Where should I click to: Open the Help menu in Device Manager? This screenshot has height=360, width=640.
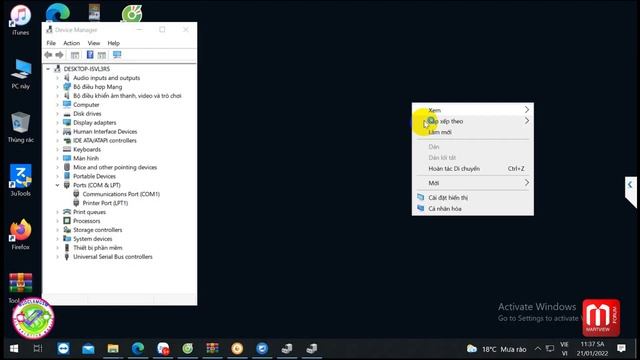(113, 43)
